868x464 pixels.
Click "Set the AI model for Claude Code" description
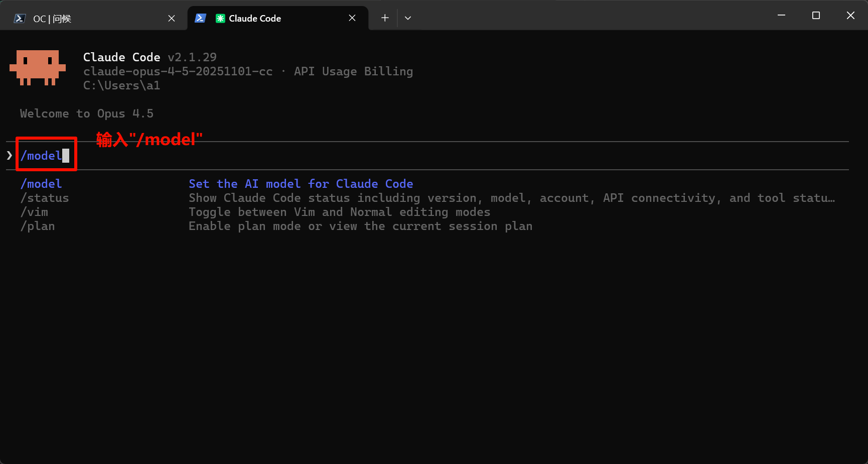[x=301, y=184]
